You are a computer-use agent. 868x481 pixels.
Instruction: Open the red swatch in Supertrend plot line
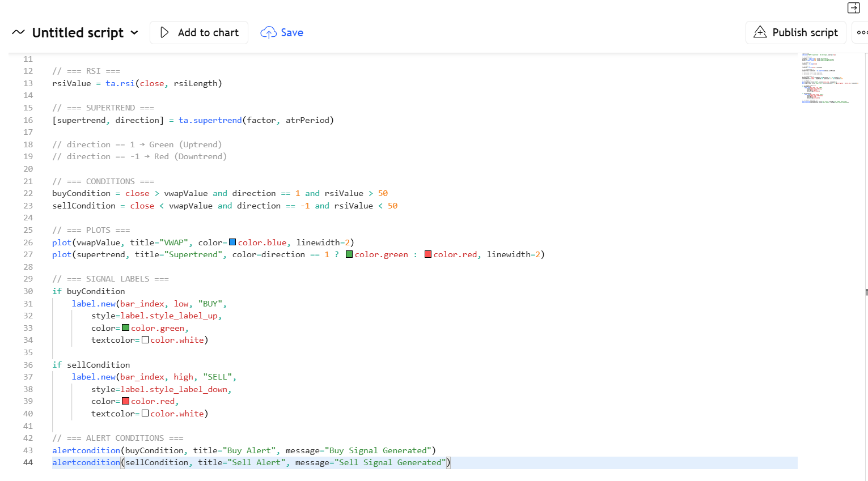[x=428, y=254]
